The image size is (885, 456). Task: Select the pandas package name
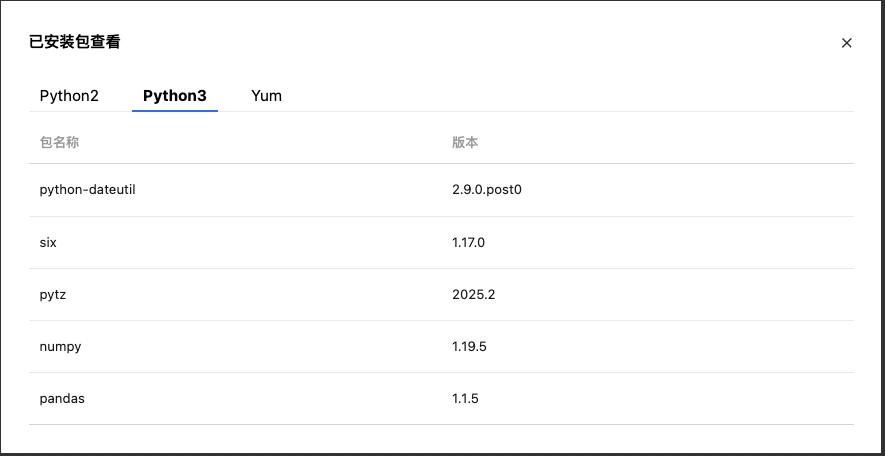coord(62,399)
